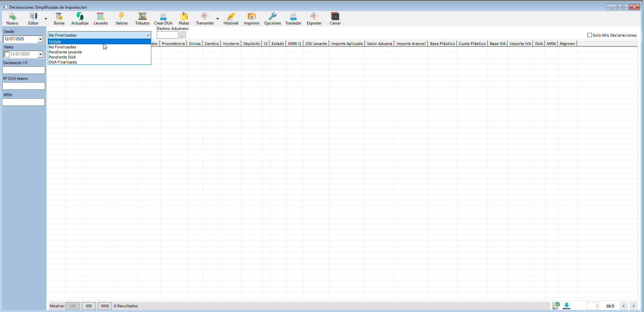Enable Solo Mis Declaraciones checkbox
Screen dimensions: 644x312
[590, 35]
